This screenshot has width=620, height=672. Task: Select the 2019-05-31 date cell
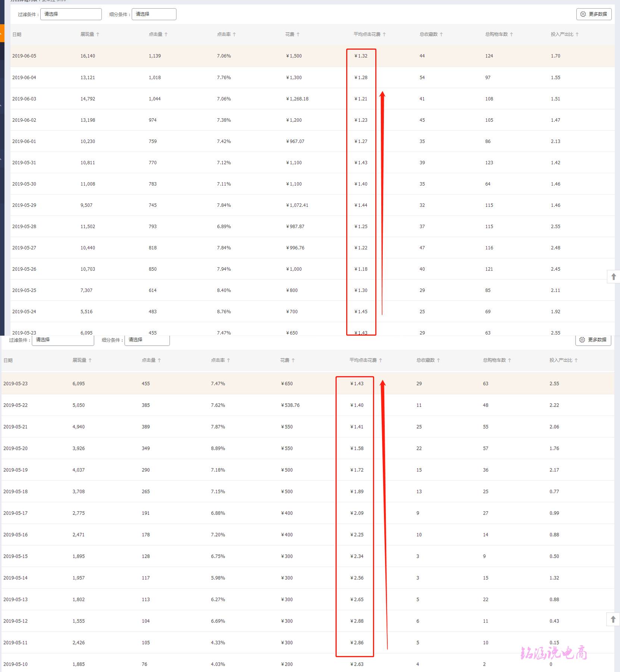pyautogui.click(x=24, y=163)
